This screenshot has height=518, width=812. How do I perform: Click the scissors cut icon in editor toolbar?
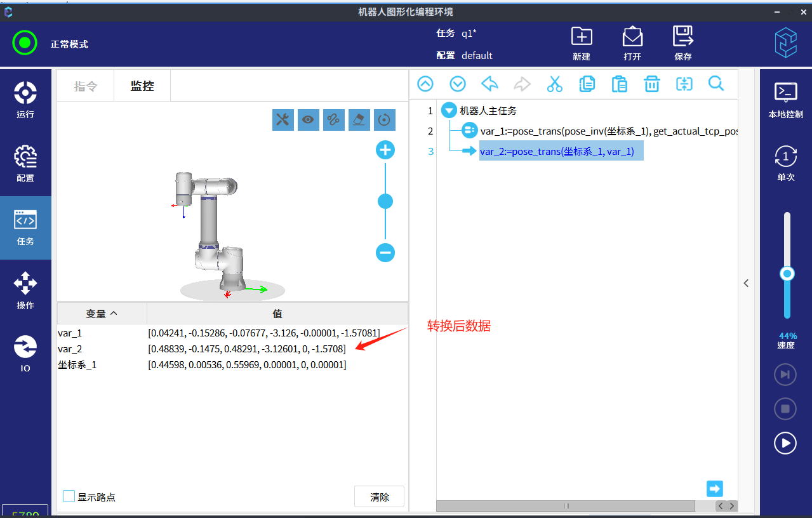coord(554,84)
